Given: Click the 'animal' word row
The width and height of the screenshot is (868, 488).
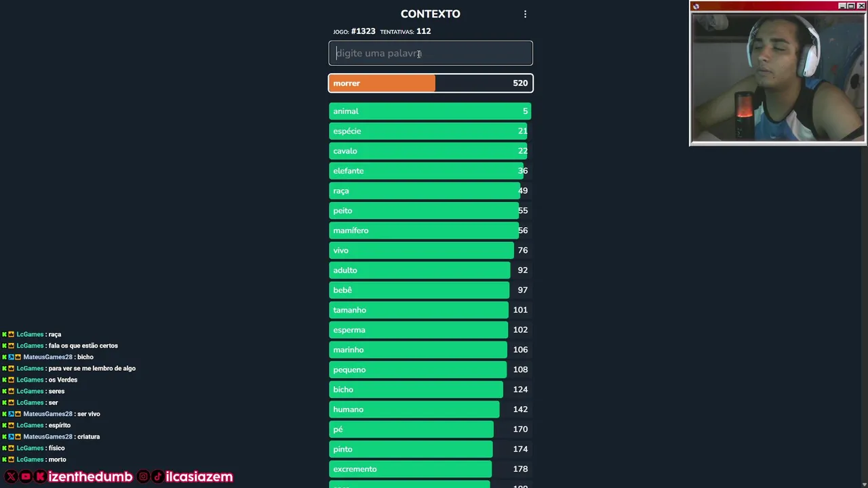Looking at the screenshot, I should [431, 111].
